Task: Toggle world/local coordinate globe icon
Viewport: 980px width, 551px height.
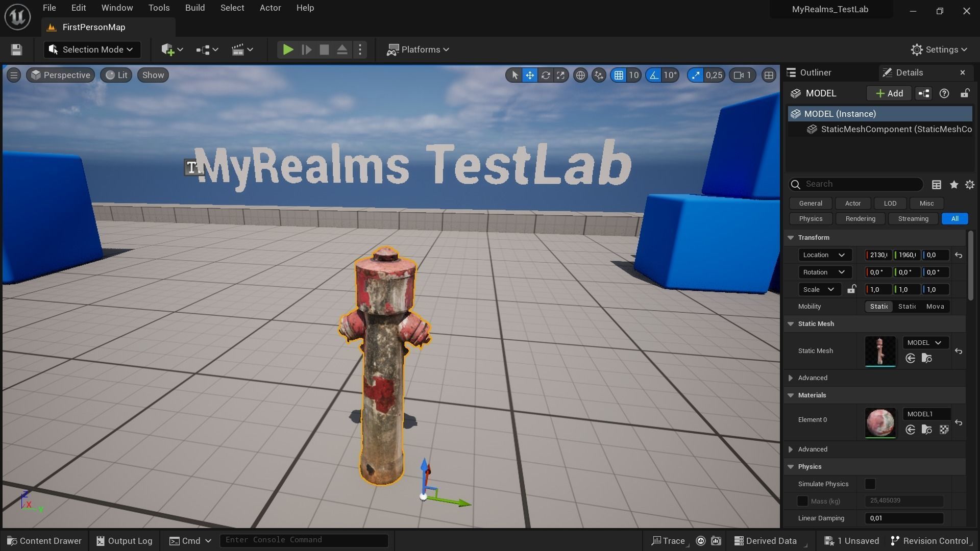Action: [580, 75]
